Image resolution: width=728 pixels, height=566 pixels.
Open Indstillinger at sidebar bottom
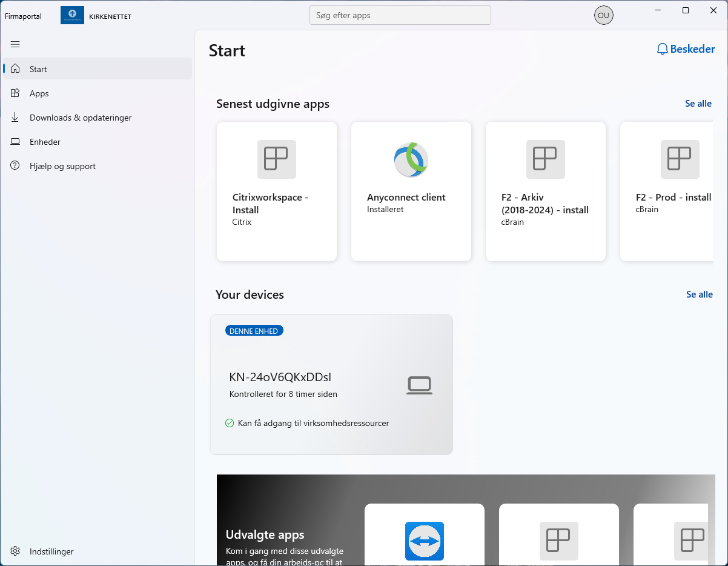click(x=98, y=551)
